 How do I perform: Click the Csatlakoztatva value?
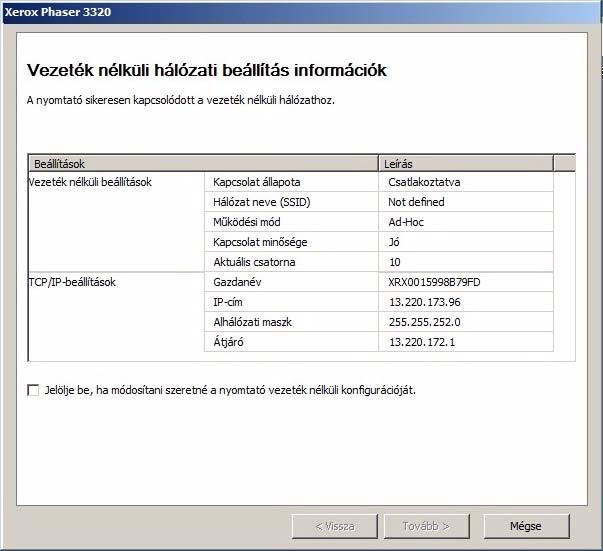point(466,182)
